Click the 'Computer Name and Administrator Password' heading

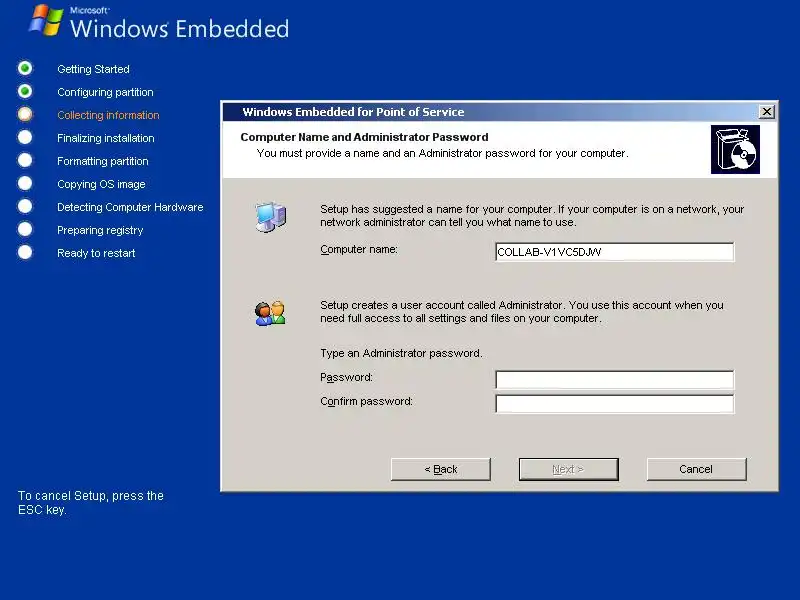pyautogui.click(x=364, y=137)
